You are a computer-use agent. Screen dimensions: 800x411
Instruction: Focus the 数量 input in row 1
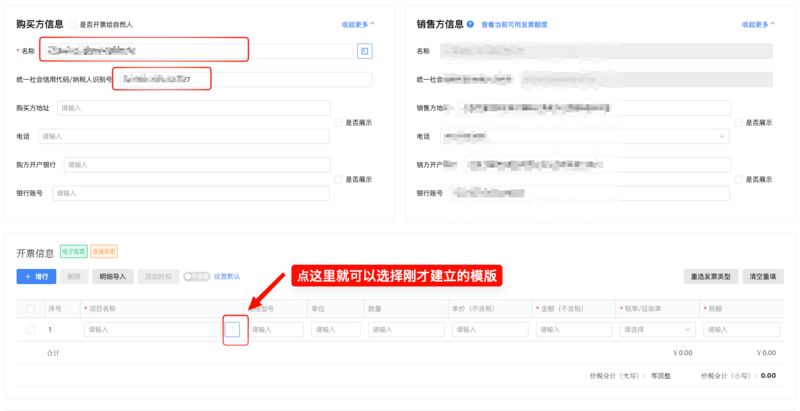tap(406, 329)
